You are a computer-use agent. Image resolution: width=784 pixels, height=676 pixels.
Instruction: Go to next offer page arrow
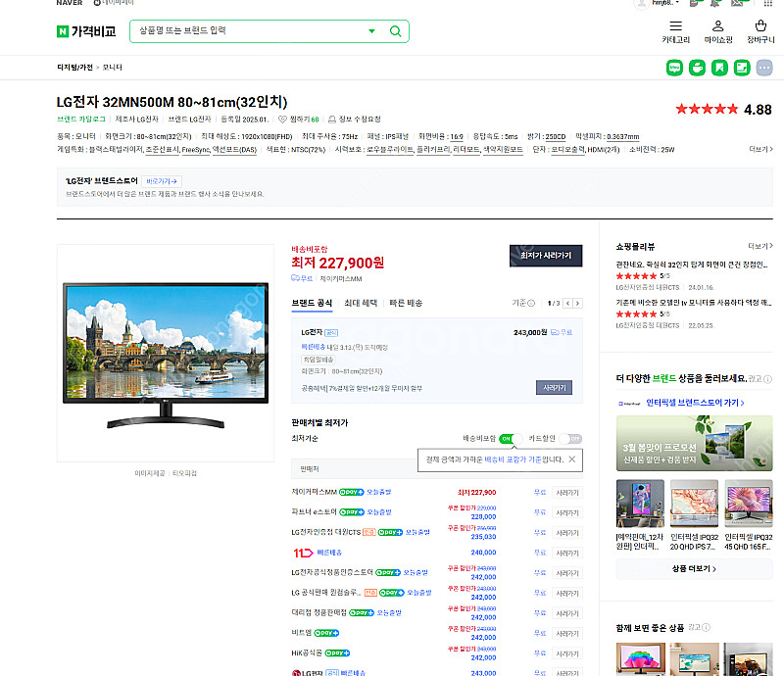coord(577,303)
